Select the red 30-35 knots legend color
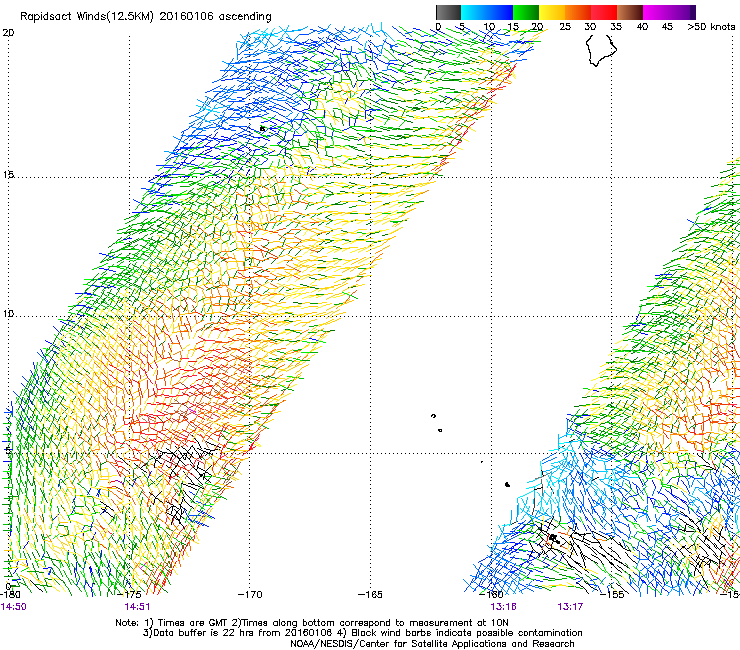740x650 pixels. pos(604,12)
